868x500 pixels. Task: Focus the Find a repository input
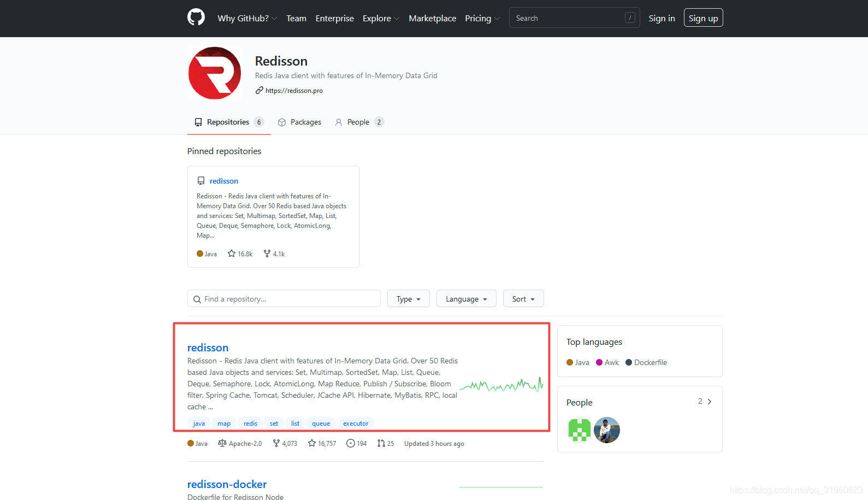click(284, 299)
